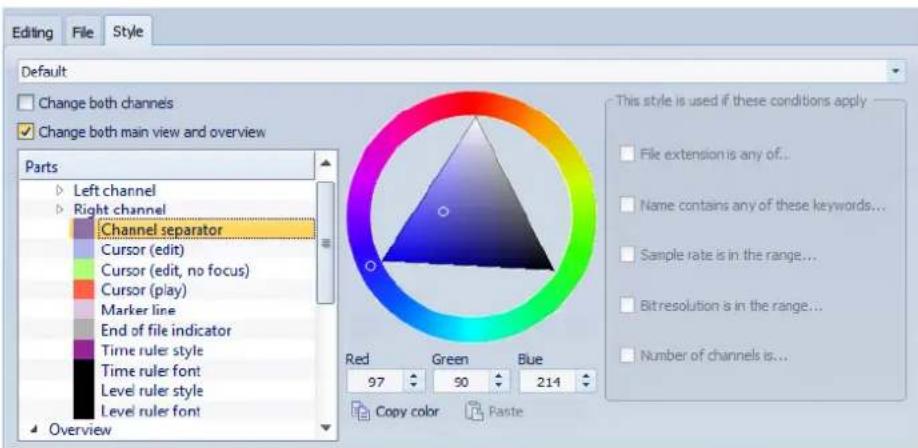Image resolution: width=918 pixels, height=448 pixels.
Task: Click the Paste clipboard icon
Action: coord(473,412)
